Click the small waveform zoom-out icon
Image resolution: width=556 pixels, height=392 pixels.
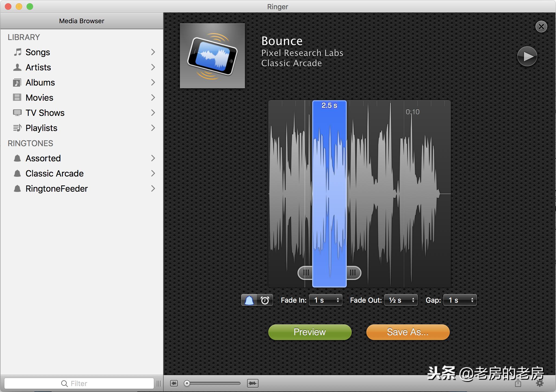point(174,383)
